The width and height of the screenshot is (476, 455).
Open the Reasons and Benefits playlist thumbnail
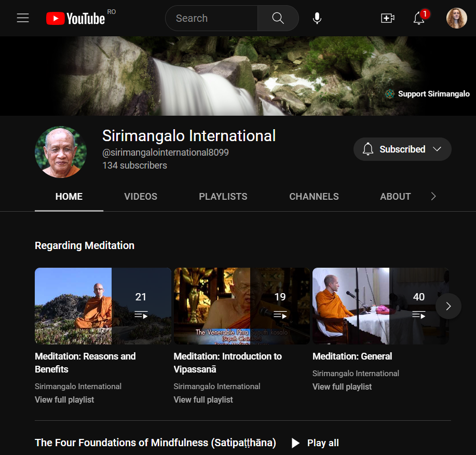pos(103,306)
